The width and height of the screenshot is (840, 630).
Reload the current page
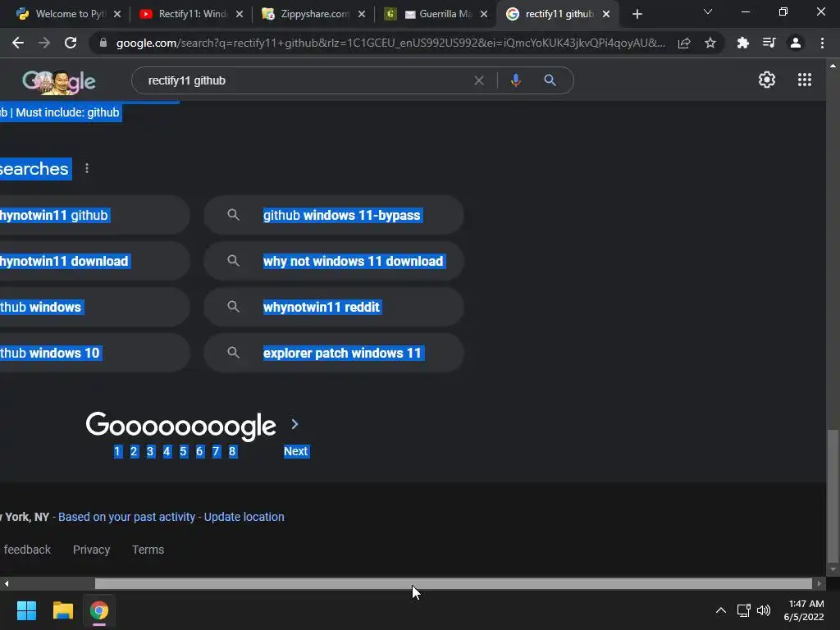[x=71, y=43]
